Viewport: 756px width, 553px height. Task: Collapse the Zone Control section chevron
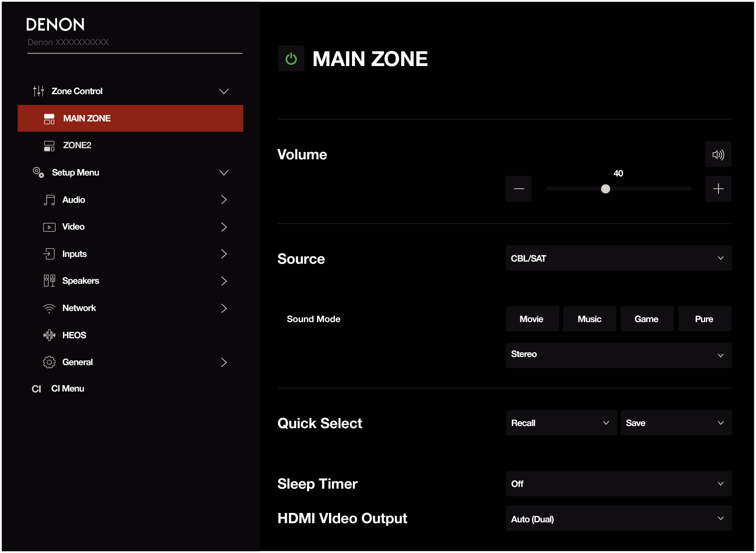(224, 91)
